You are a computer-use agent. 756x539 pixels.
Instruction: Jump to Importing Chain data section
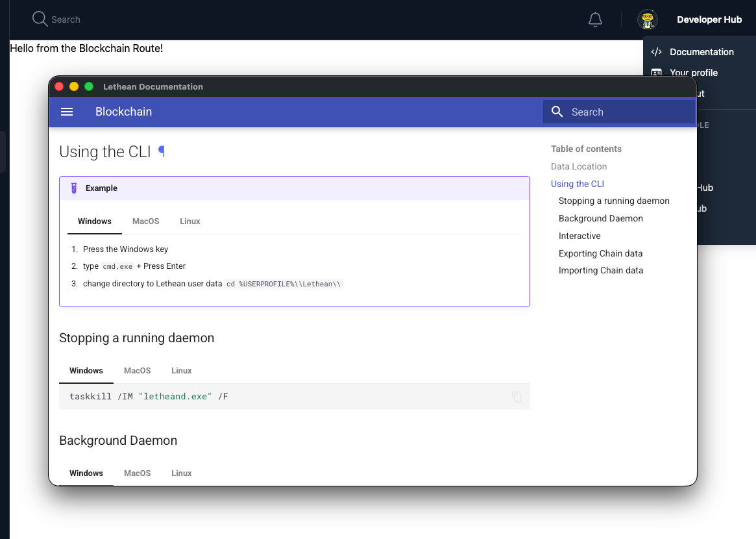tap(600, 271)
